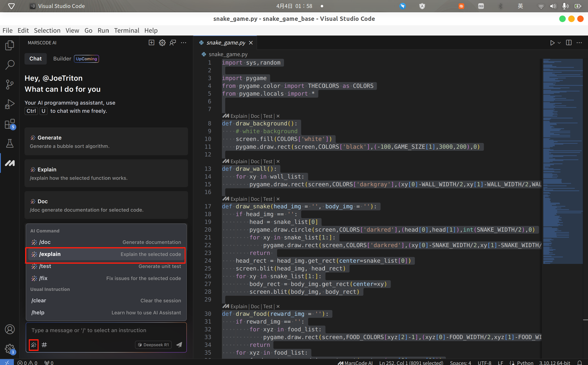Click Explain lens above draw_wall function

(238, 162)
